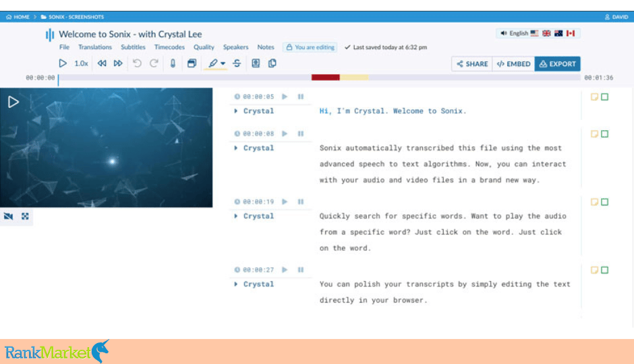Open the SONIX - SCREENSHOTS folder breadcrumb
Screen dimensions: 634x364
tap(72, 17)
